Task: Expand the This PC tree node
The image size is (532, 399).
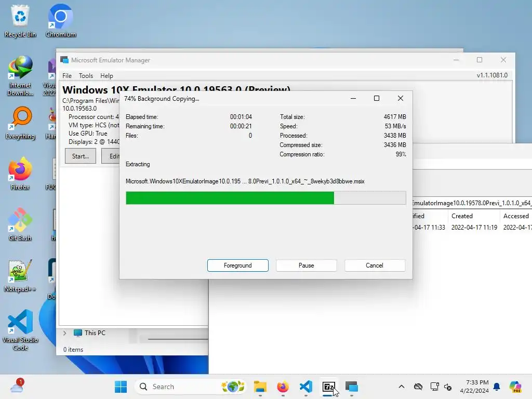Action: point(64,333)
